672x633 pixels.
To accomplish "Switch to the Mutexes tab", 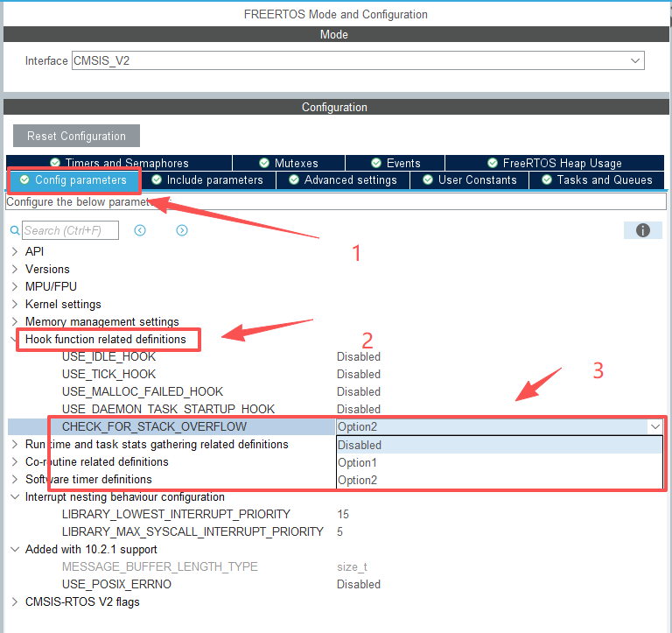I will click(x=289, y=163).
